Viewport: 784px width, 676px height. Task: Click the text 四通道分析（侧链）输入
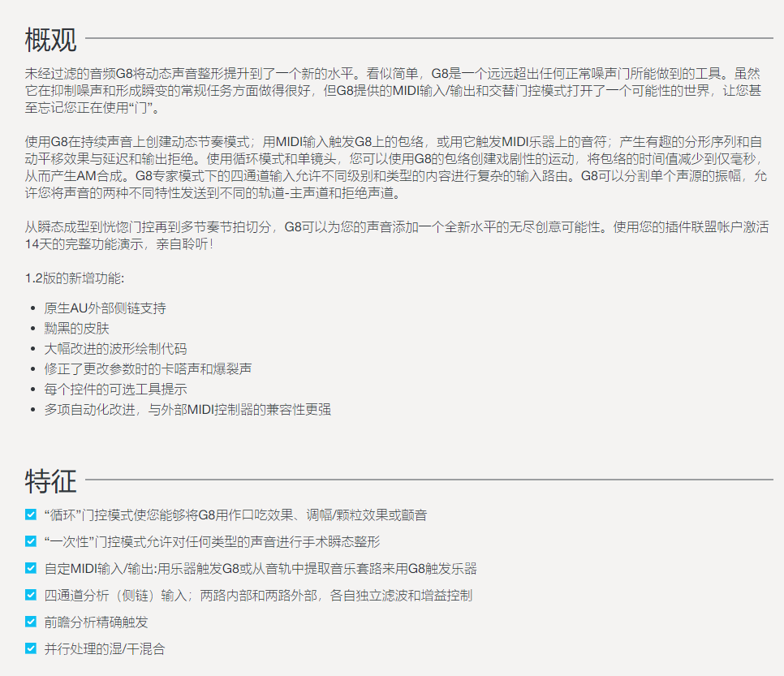(258, 595)
